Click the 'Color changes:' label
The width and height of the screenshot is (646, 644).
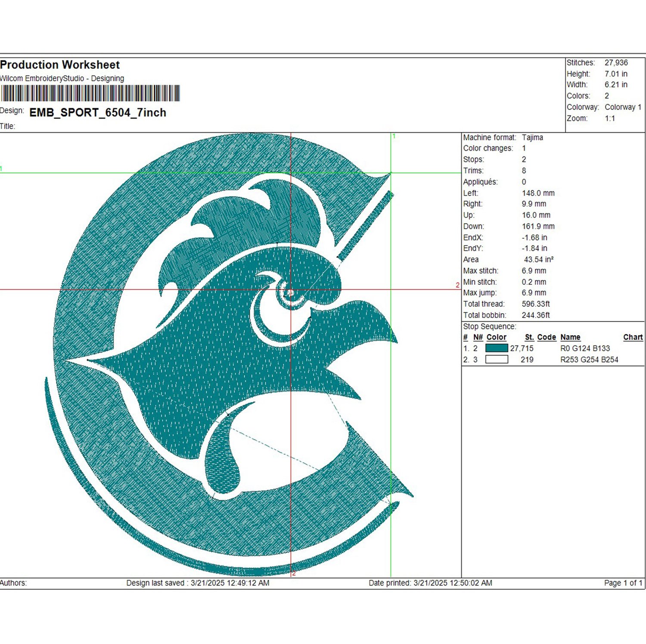(x=488, y=148)
